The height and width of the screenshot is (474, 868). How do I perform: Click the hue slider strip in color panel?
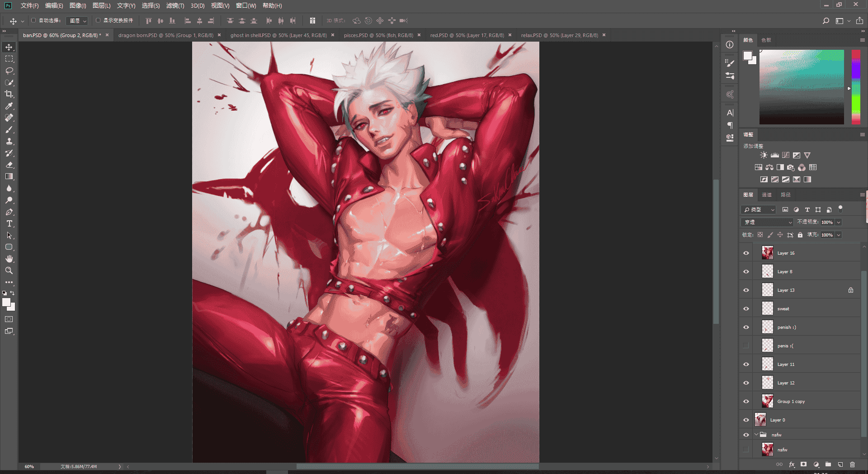(856, 87)
